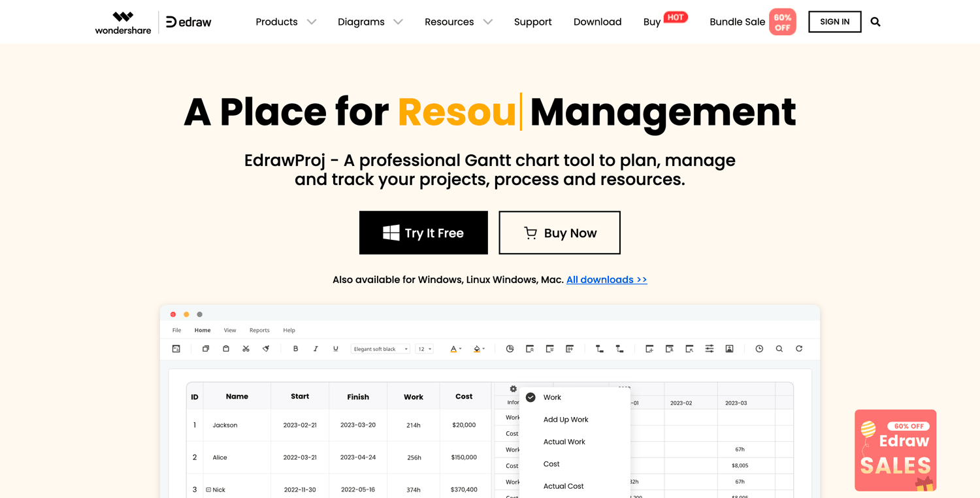The image size is (980, 498).
Task: Click the Alice name cell
Action: (x=237, y=457)
